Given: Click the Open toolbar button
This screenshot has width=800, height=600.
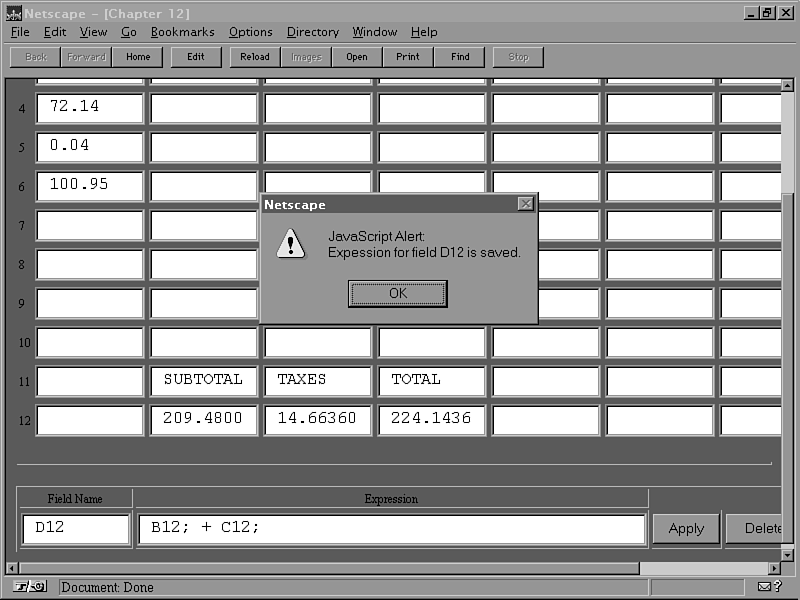Looking at the screenshot, I should pos(357,57).
